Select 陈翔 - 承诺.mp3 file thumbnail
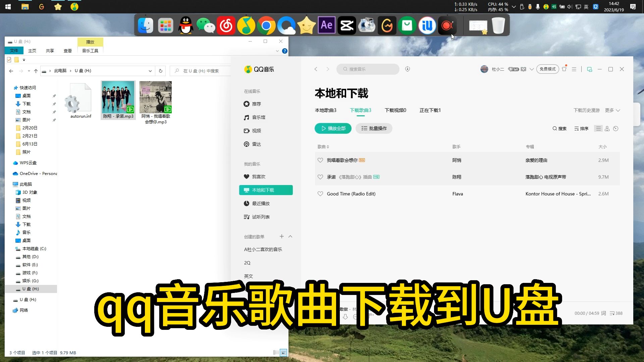 118,100
